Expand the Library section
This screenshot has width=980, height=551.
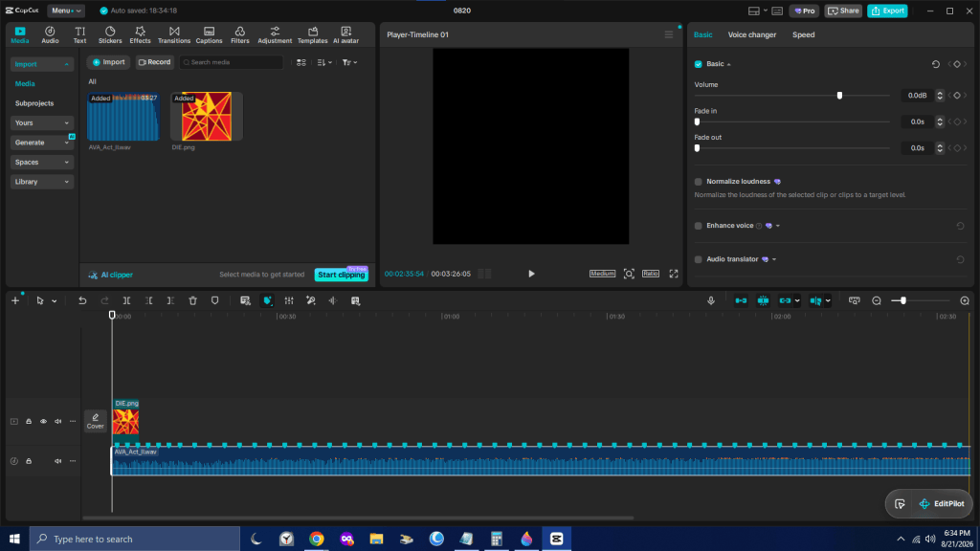pos(42,182)
